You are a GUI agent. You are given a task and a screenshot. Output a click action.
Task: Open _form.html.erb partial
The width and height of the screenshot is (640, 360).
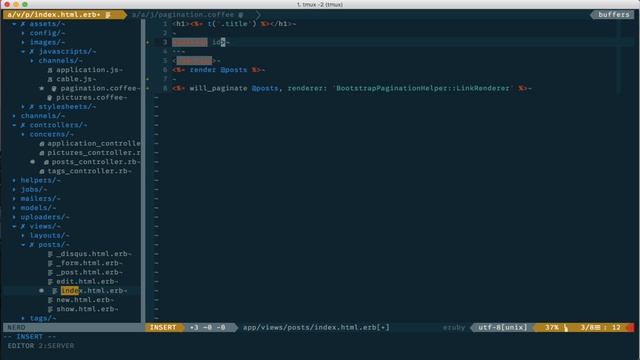click(87, 263)
